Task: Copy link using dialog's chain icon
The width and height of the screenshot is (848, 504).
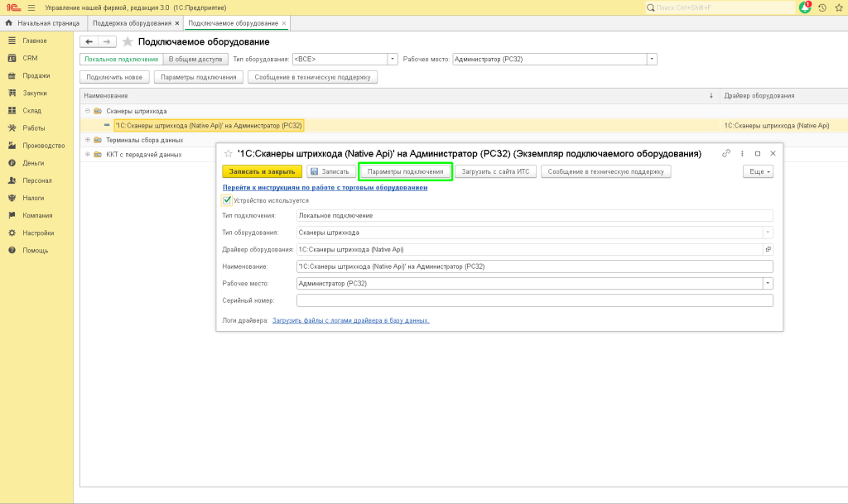Action: click(x=726, y=153)
